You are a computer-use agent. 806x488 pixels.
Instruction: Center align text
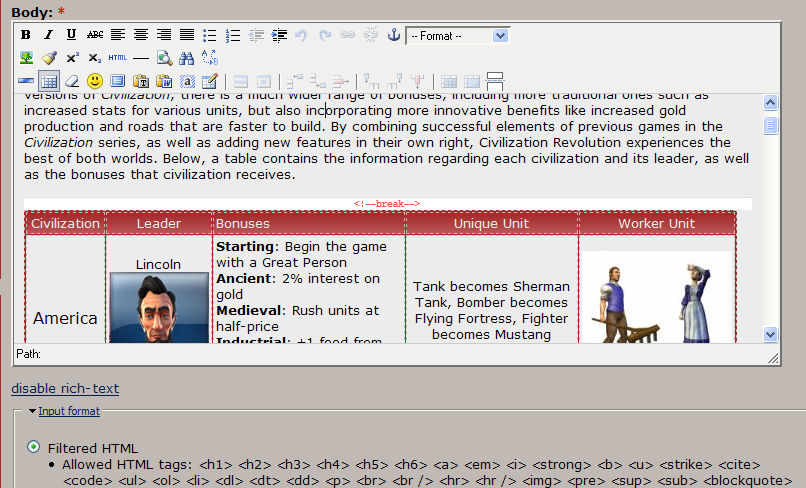141,35
